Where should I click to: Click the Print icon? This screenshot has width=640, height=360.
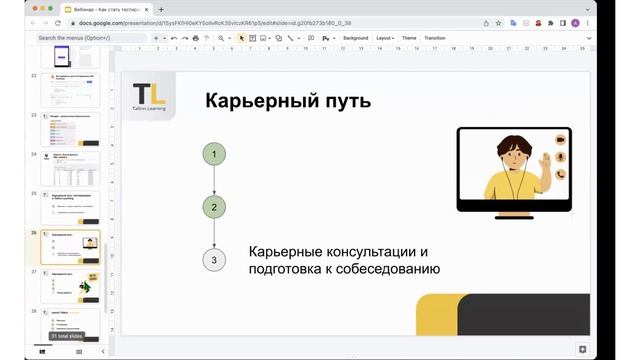[196, 38]
